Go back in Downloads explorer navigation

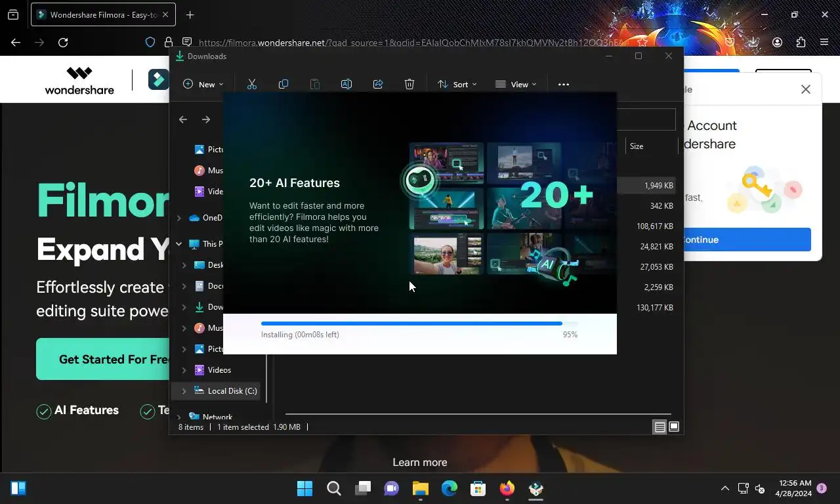(x=183, y=119)
